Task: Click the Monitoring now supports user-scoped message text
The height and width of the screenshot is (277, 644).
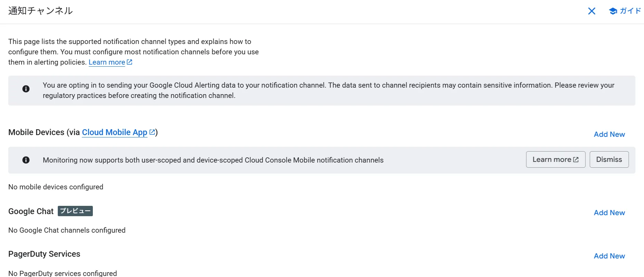Action: coord(213,160)
